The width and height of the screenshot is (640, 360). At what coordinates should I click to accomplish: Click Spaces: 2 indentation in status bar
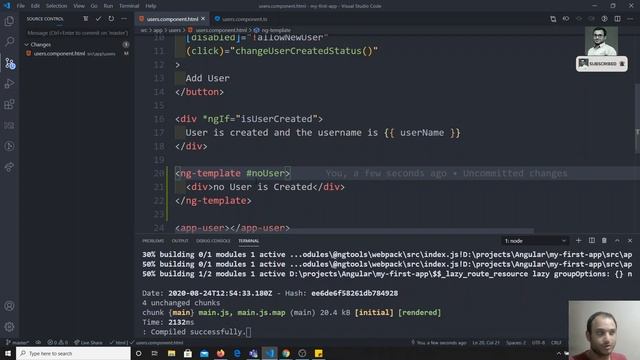click(516, 342)
